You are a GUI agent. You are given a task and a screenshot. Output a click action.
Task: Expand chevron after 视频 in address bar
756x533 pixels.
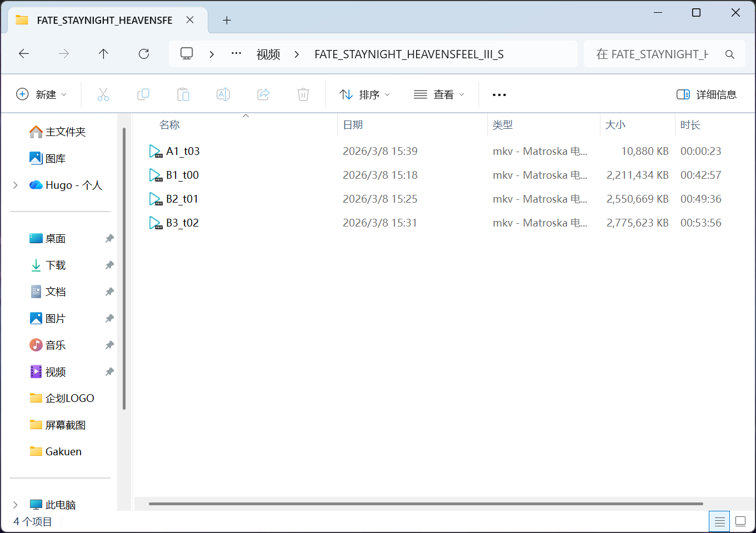pyautogui.click(x=297, y=54)
